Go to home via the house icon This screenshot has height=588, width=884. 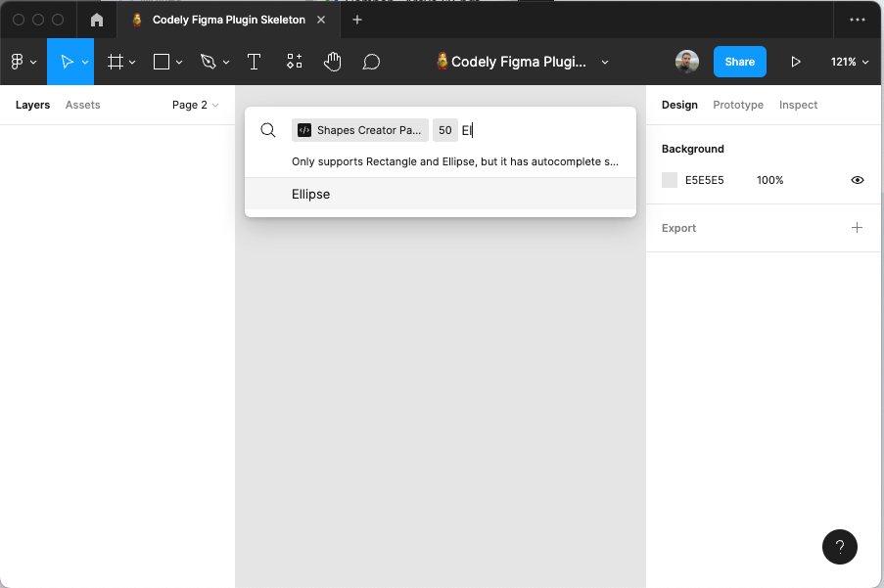97,20
